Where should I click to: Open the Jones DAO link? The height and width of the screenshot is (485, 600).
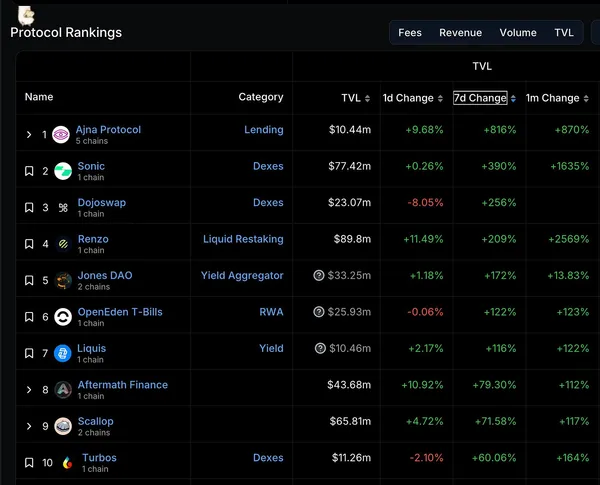click(105, 275)
